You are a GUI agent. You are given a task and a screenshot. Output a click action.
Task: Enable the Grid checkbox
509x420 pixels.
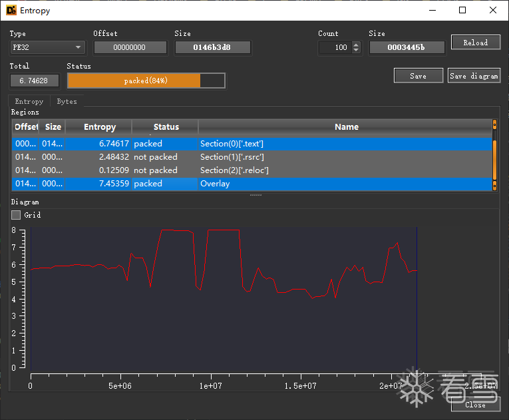(16, 215)
